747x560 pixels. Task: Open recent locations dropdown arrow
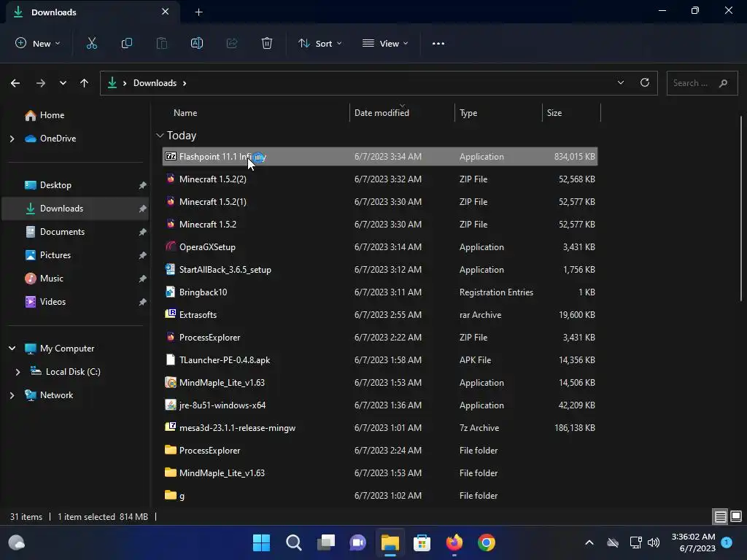click(63, 83)
